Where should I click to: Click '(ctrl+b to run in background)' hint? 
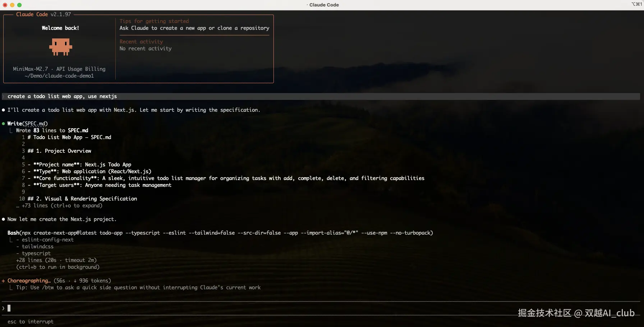coord(58,267)
